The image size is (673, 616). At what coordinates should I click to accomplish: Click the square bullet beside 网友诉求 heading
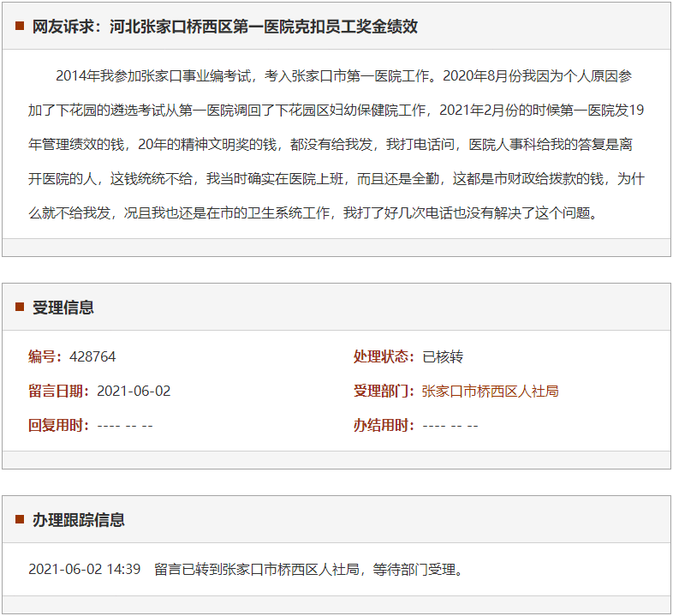[20, 26]
